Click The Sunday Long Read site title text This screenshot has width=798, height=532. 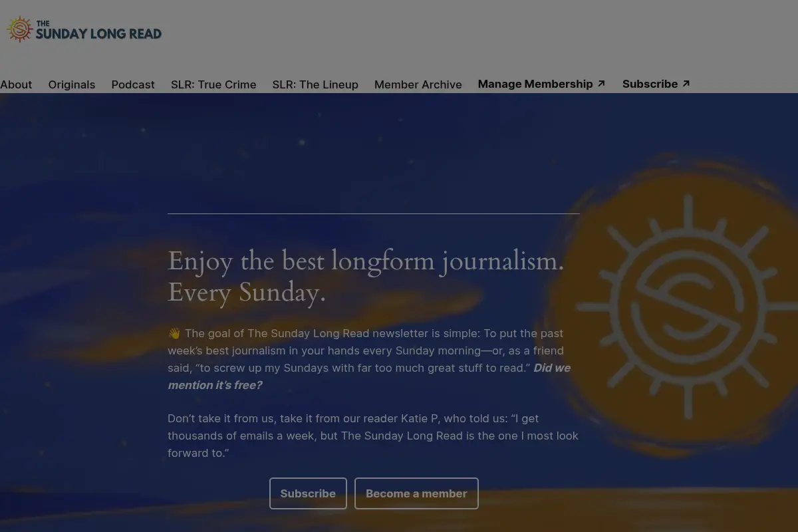coord(98,31)
